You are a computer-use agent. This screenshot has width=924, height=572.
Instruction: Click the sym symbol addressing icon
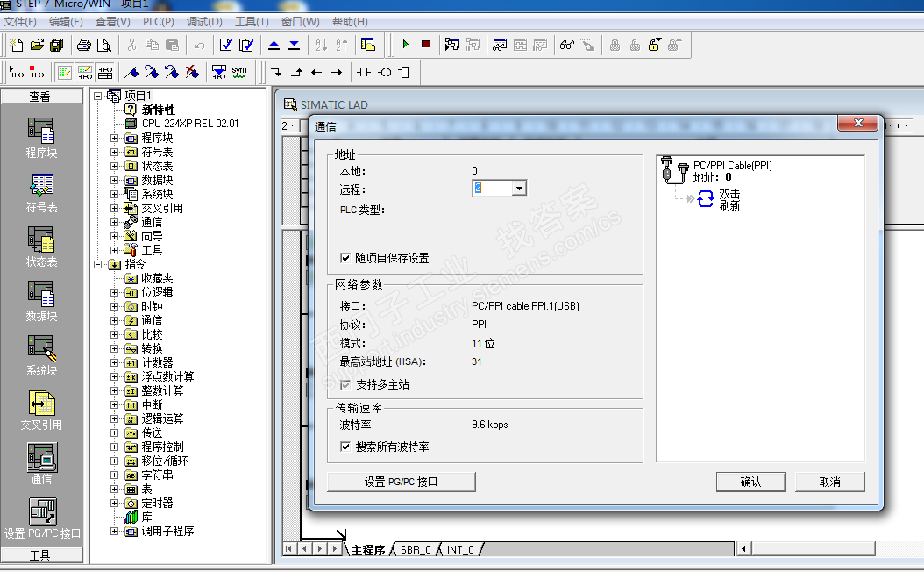point(239,72)
